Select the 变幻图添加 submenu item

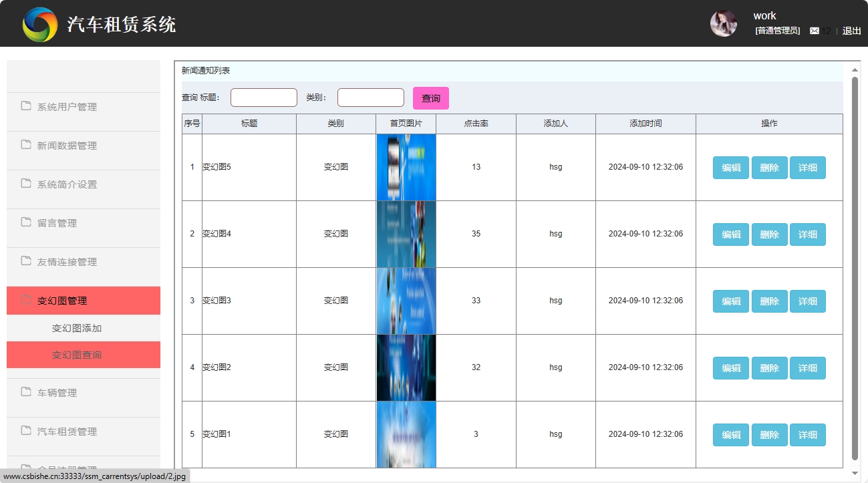click(76, 327)
